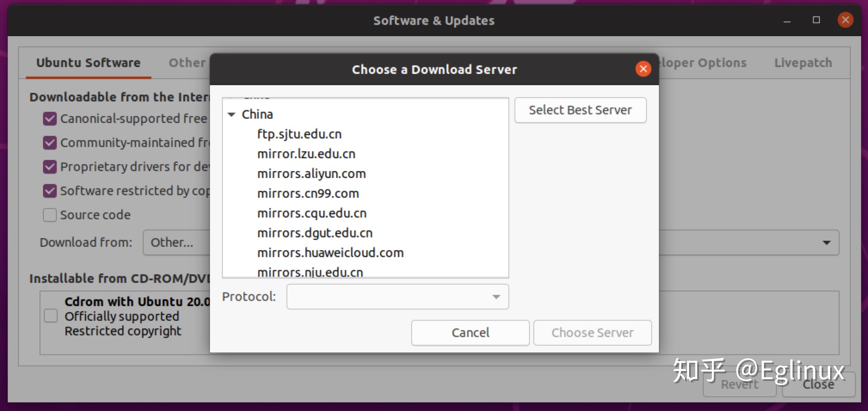
Task: Maximize the Software & Updates window
Action: tap(816, 20)
